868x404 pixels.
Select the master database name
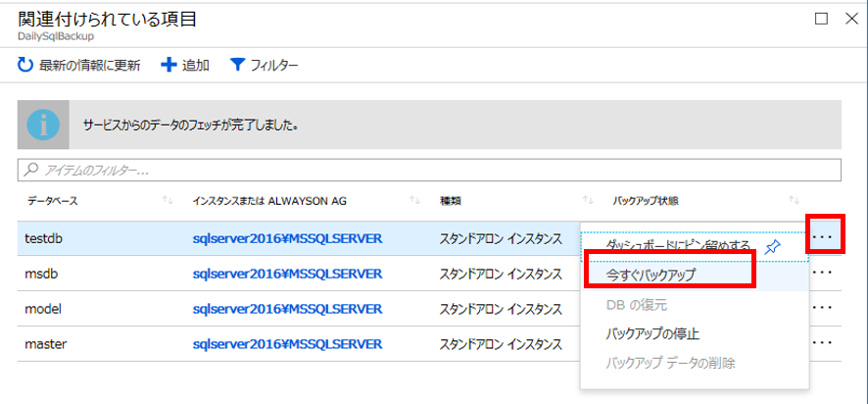click(46, 344)
